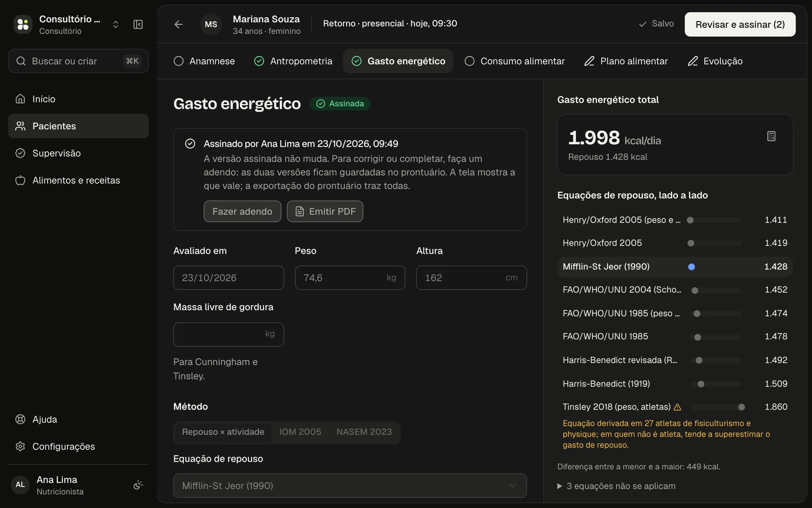812x508 pixels.
Task: Click the Assinada status badge
Action: pyautogui.click(x=340, y=104)
